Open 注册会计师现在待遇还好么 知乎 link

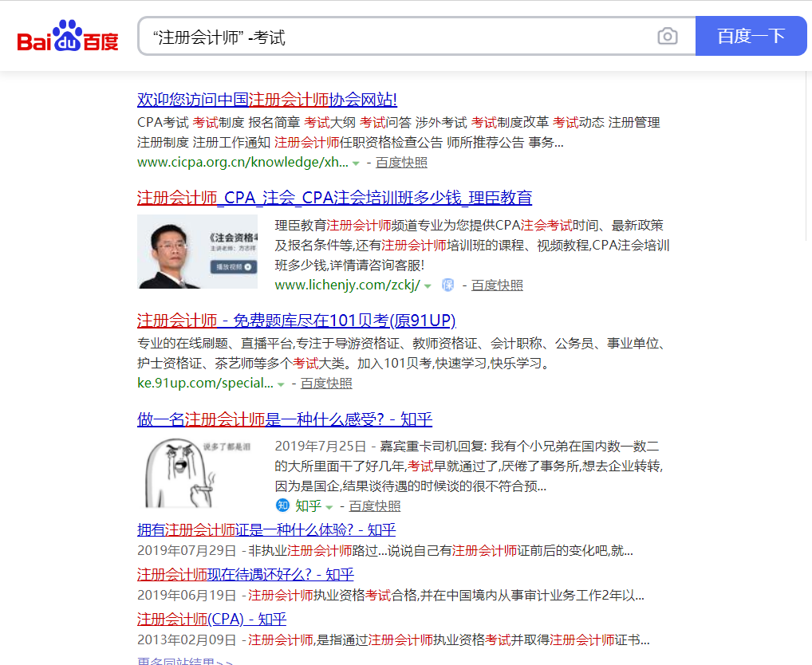[x=246, y=574]
